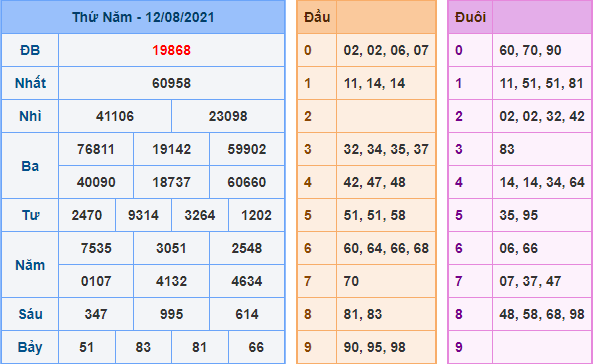Click the second prize number 41106
The width and height of the screenshot is (593, 364).
(x=115, y=116)
